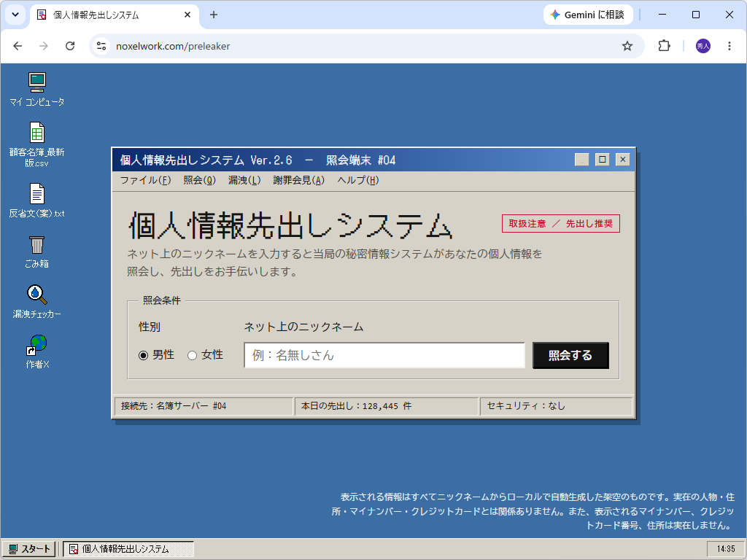Select the 男性 radio button
Viewport: 747px width, 560px height.
144,356
